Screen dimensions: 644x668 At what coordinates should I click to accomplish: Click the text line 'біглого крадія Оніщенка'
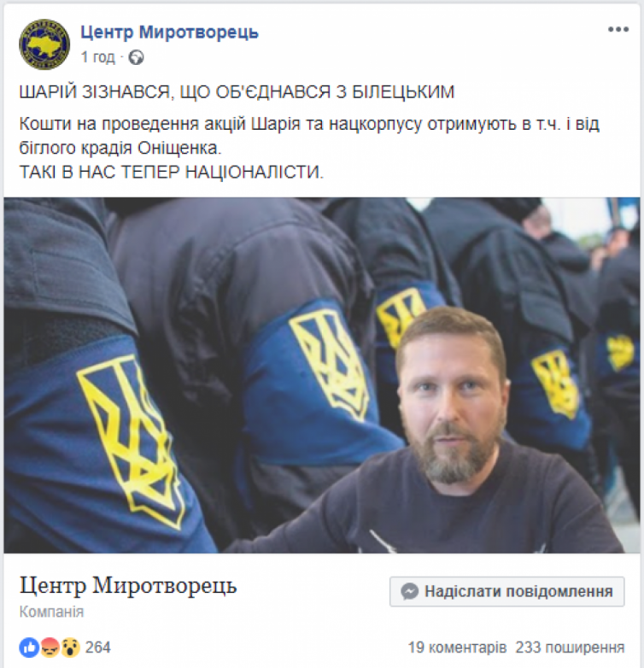coord(120,148)
